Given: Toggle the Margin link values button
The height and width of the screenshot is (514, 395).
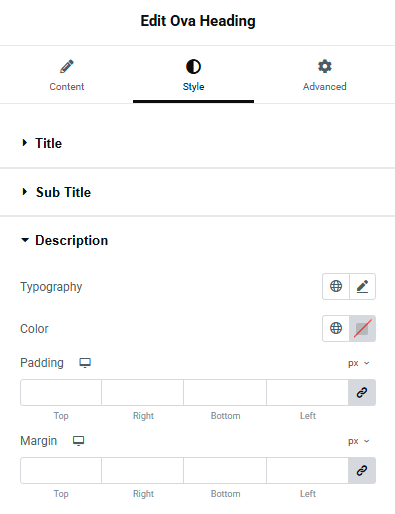Looking at the screenshot, I should point(362,470).
